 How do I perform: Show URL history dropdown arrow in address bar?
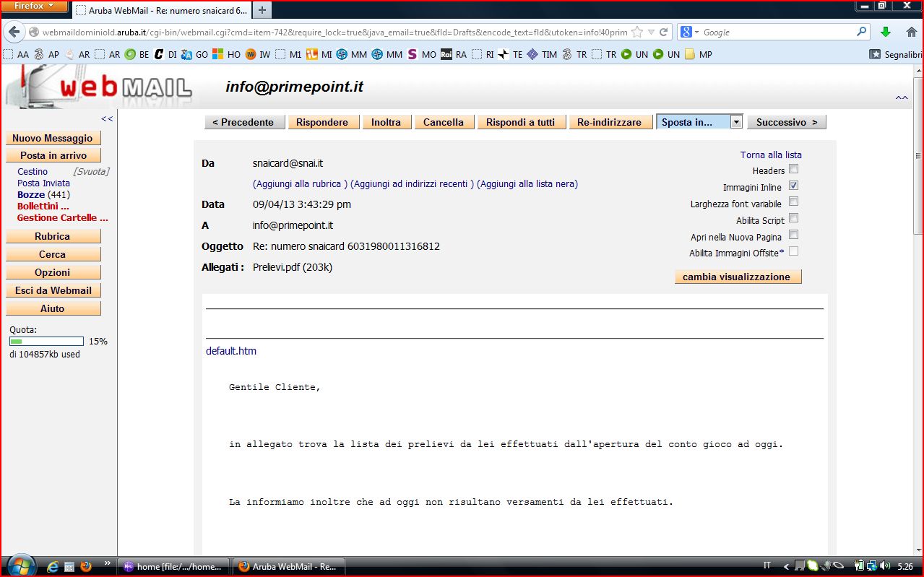tap(651, 32)
